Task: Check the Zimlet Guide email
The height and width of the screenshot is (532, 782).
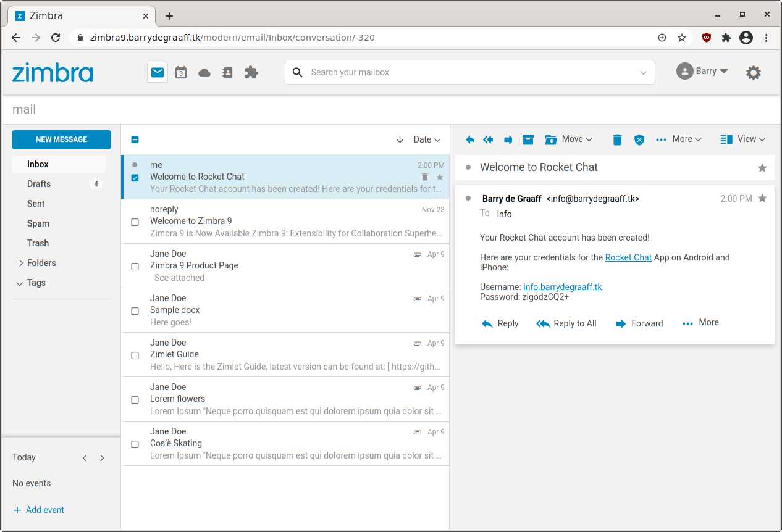Action: coord(135,355)
